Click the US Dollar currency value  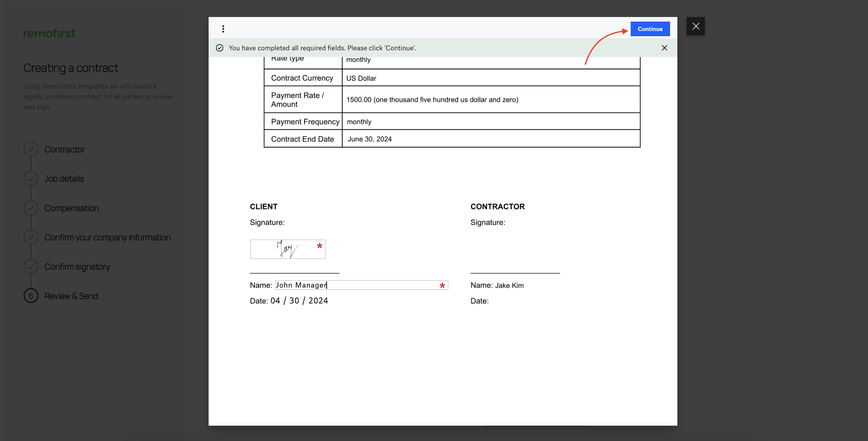point(361,78)
